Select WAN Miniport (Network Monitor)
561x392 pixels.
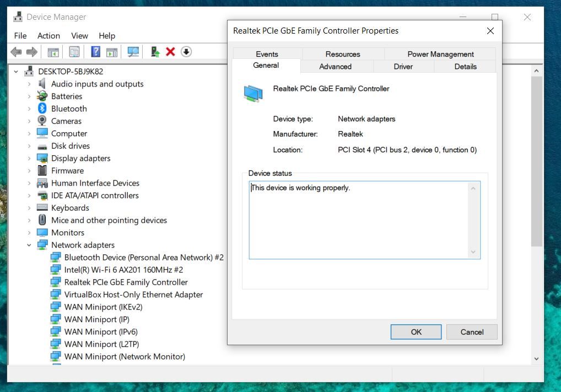125,357
